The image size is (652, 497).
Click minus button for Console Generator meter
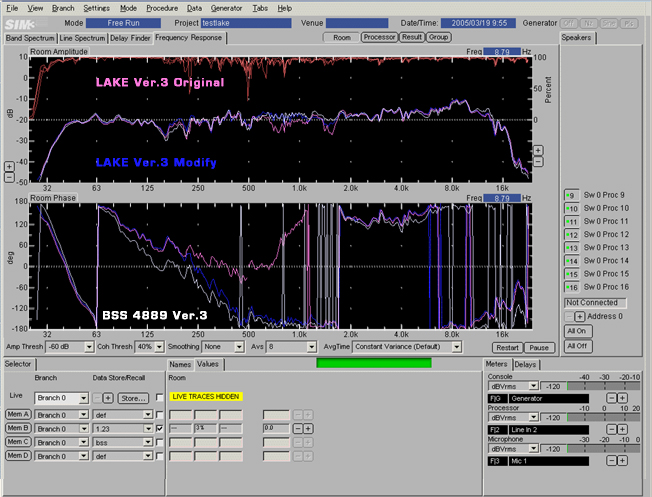[611, 398]
